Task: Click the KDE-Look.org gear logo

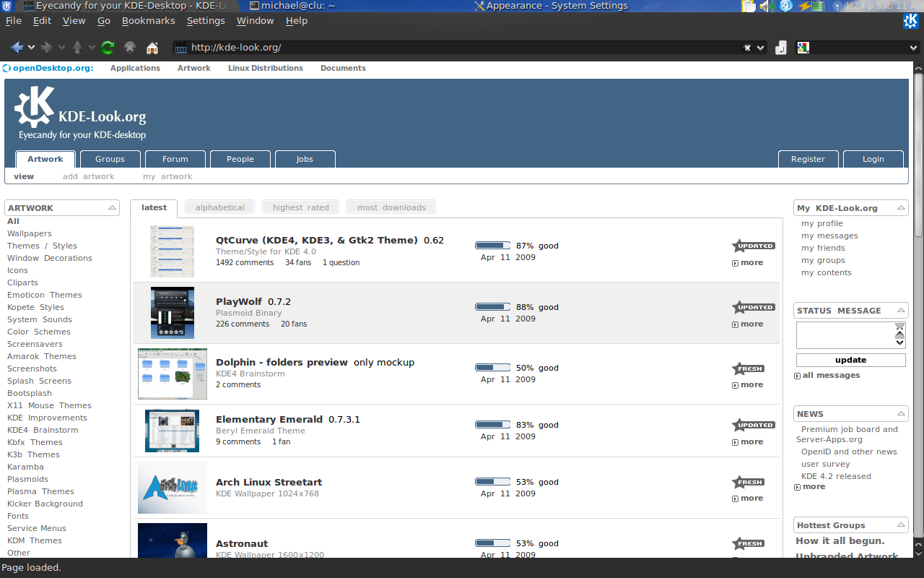Action: (34, 107)
